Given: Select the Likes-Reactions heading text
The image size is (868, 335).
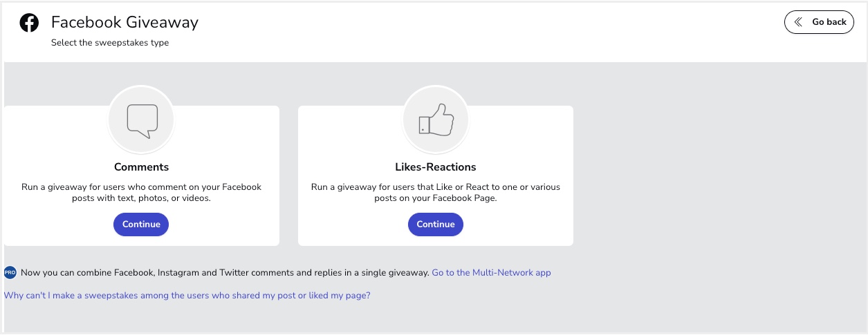Looking at the screenshot, I should 436,167.
